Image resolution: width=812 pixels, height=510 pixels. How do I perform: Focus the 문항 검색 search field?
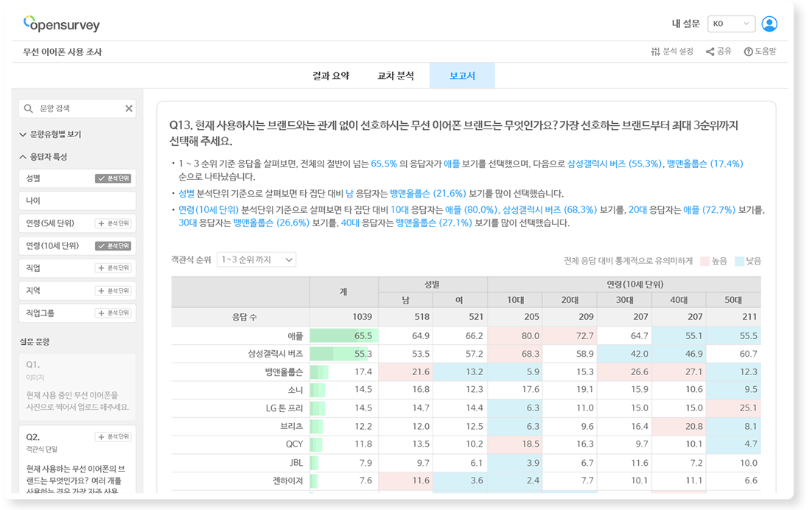coord(77,108)
